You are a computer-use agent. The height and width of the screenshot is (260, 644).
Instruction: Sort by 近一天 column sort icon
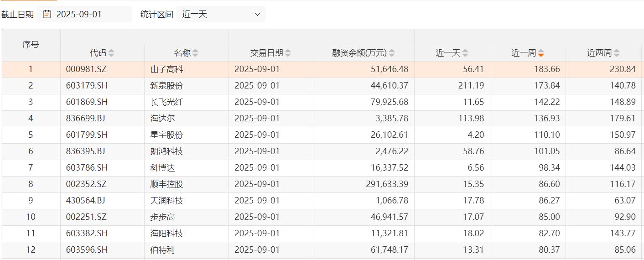[465, 53]
